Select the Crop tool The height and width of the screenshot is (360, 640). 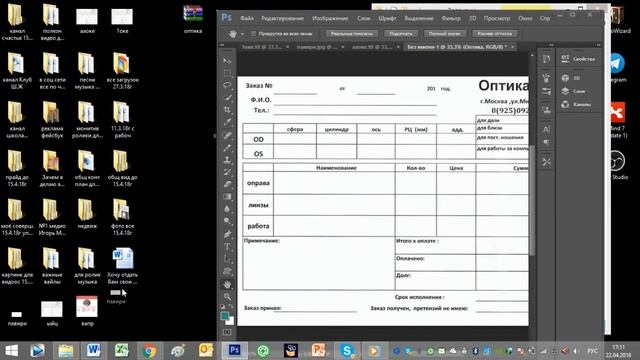(x=227, y=109)
